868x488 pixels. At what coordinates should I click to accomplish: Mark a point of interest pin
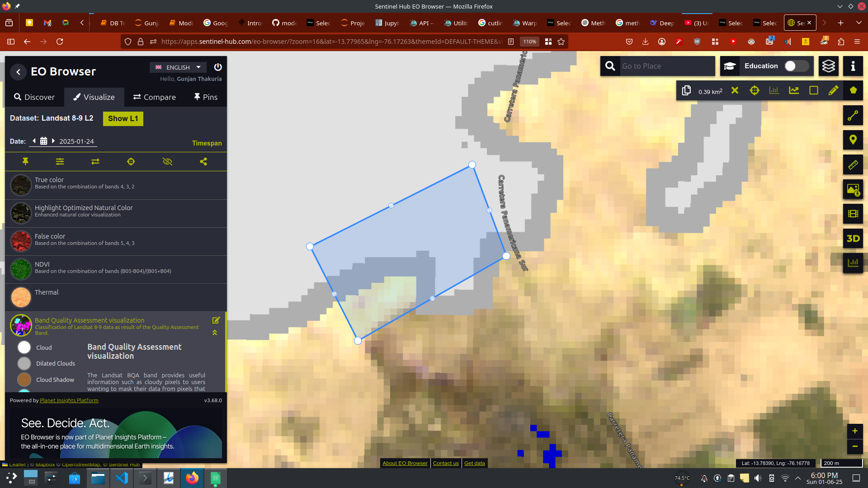point(853,140)
